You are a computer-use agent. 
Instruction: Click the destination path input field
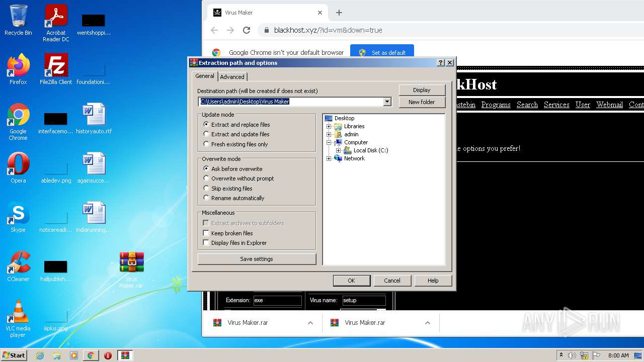click(291, 102)
